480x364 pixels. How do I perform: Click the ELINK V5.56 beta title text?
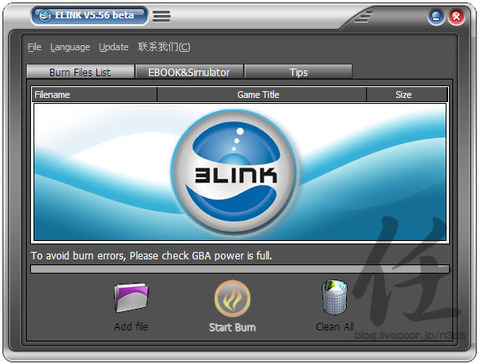tap(94, 15)
